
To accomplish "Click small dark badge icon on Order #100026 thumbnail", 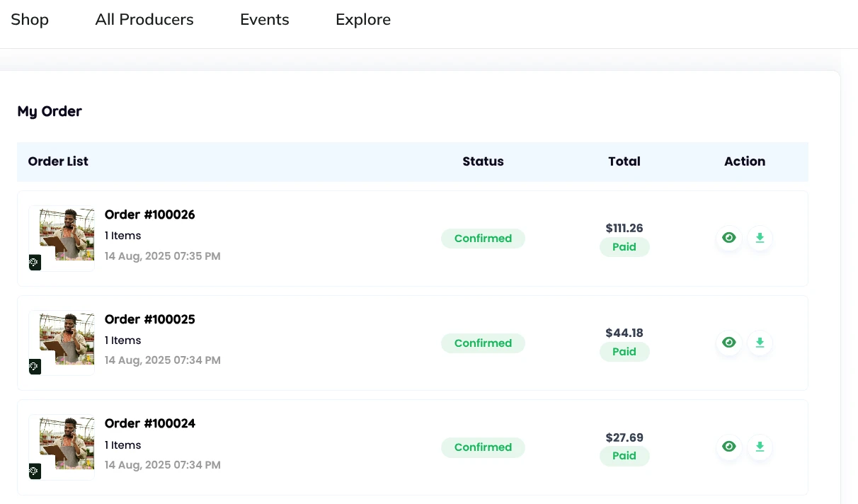I will (35, 263).
